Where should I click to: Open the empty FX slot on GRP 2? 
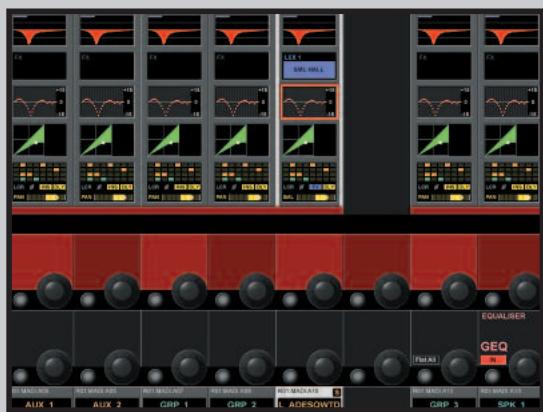[242, 66]
